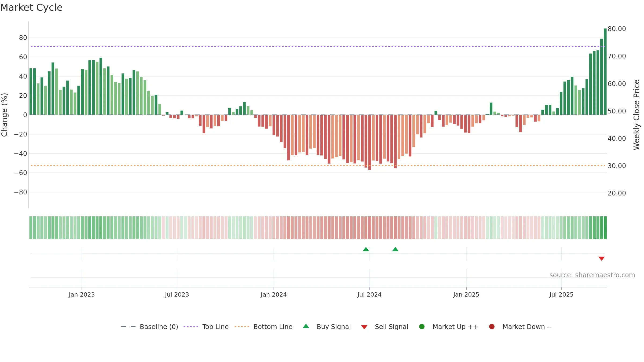Viewport: 644px width, 362px height.
Task: Select the first buy signal marker near Jul 2024
Action: [366, 249]
